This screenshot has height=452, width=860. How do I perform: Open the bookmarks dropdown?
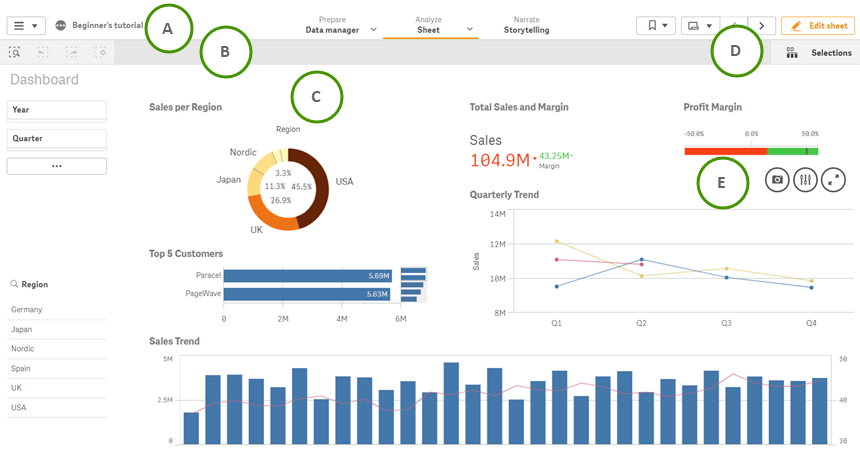656,25
